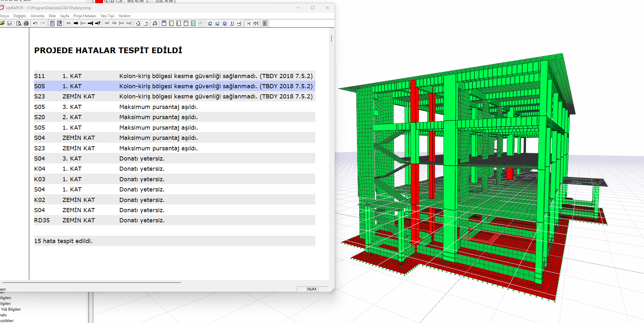Viewport: 644px width, 323px height.
Task: Open the Yazı Tipi menu
Action: [107, 16]
